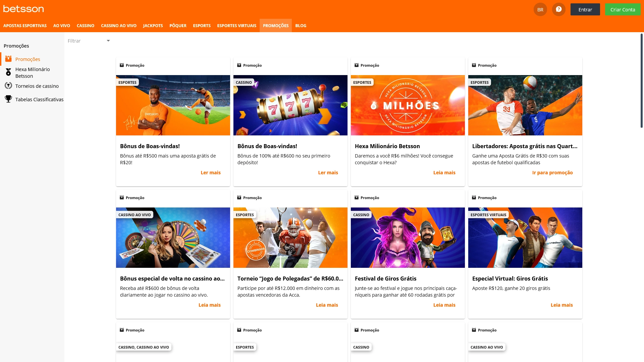Image resolution: width=644 pixels, height=362 pixels.
Task: Open the sports Bônus de Boas-vindas footballer image
Action: tap(173, 105)
